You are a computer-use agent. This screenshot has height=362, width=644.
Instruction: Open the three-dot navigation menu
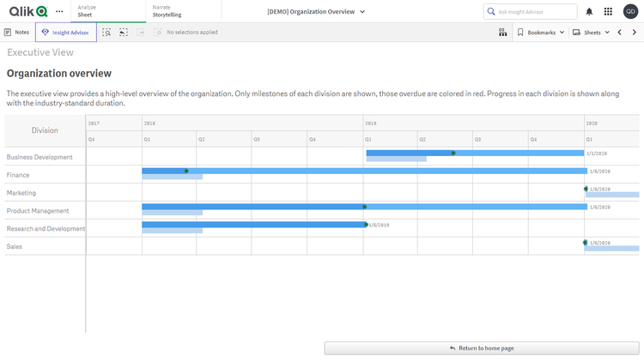tap(59, 11)
